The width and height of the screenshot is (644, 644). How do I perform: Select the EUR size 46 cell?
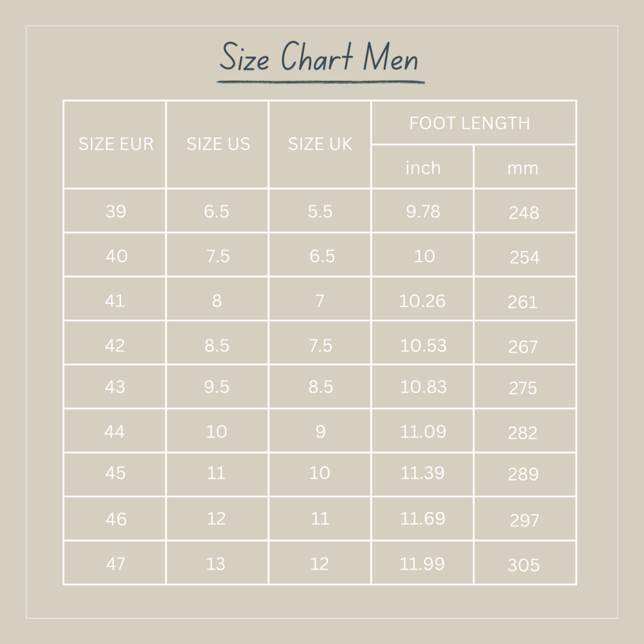116,518
